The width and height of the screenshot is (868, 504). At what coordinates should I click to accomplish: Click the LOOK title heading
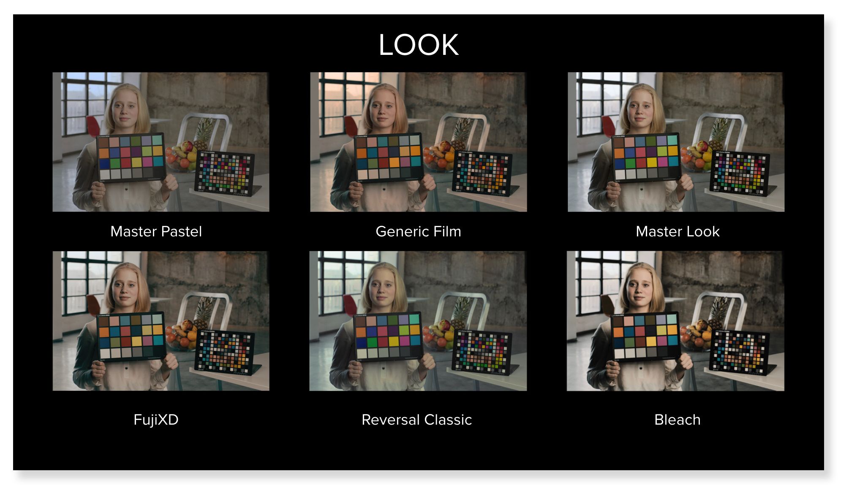(x=418, y=45)
